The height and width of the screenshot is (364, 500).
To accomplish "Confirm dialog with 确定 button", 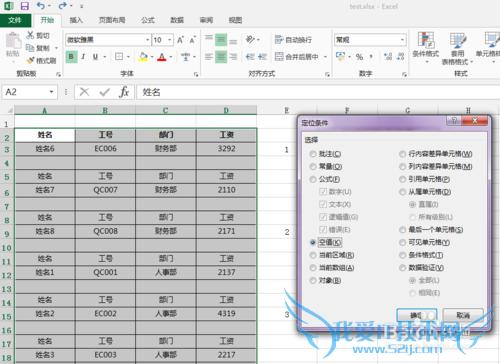I will tap(417, 315).
